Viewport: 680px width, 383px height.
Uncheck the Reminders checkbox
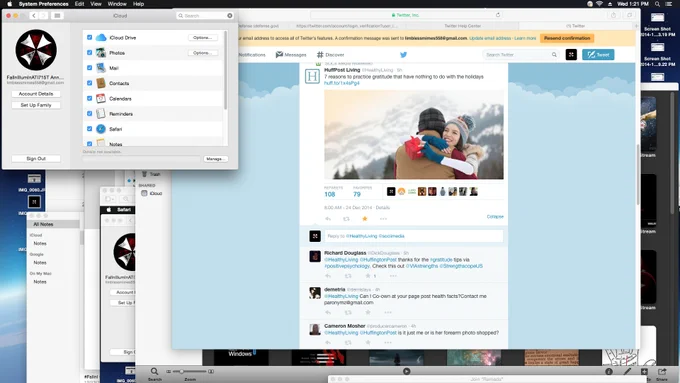89,113
